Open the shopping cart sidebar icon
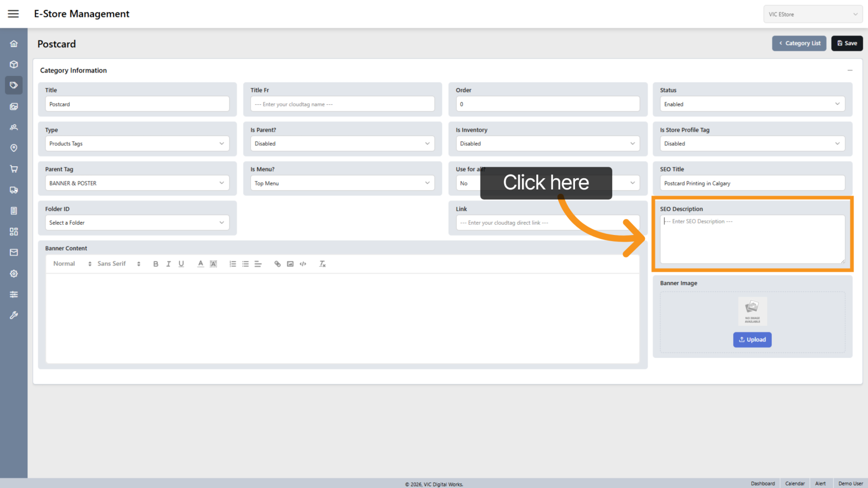The height and width of the screenshot is (488, 868). [14, 169]
